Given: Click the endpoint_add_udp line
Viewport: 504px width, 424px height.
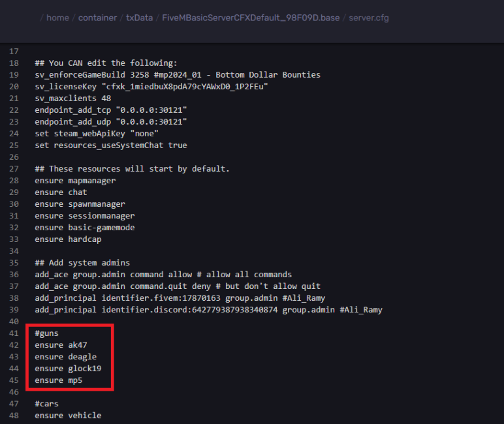Looking at the screenshot, I should (x=110, y=122).
